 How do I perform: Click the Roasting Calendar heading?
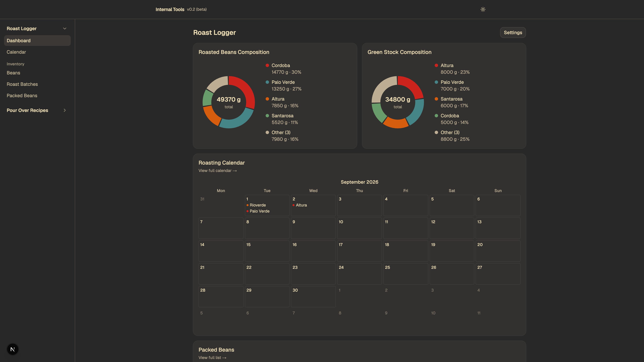pyautogui.click(x=222, y=163)
